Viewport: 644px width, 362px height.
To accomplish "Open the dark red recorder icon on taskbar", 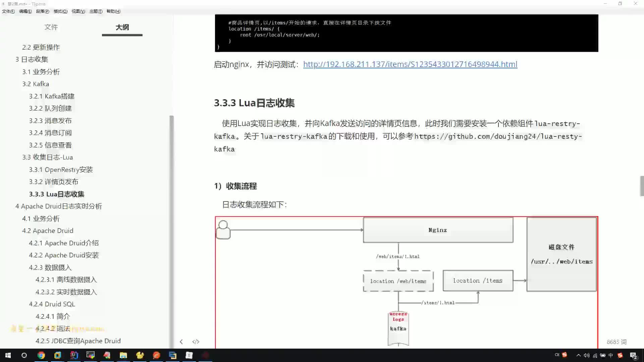I will pos(206,355).
